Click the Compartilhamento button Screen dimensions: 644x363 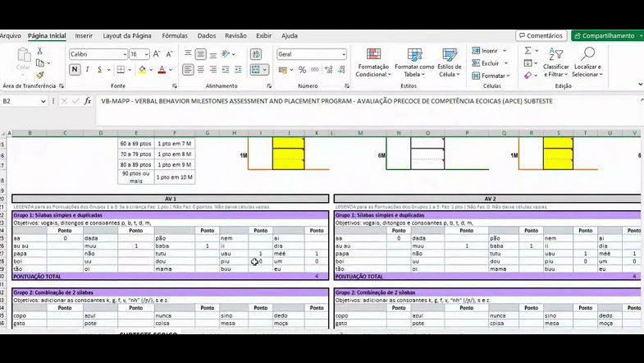pyautogui.click(x=607, y=36)
